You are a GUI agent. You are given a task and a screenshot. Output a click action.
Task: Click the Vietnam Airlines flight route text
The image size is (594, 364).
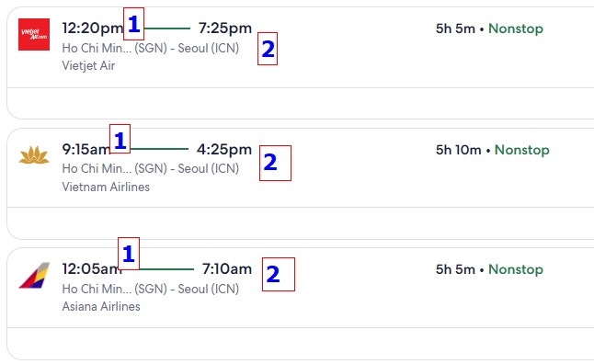pos(151,168)
